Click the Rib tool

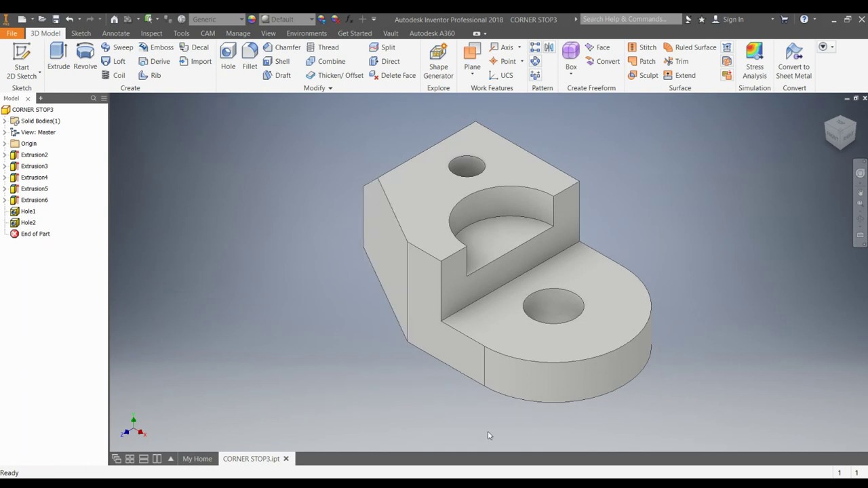coord(150,75)
